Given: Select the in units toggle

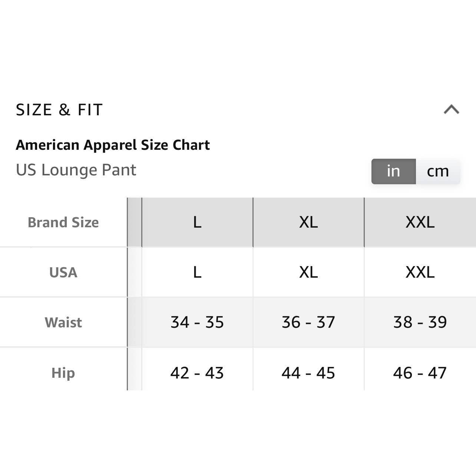Looking at the screenshot, I should tap(393, 171).
